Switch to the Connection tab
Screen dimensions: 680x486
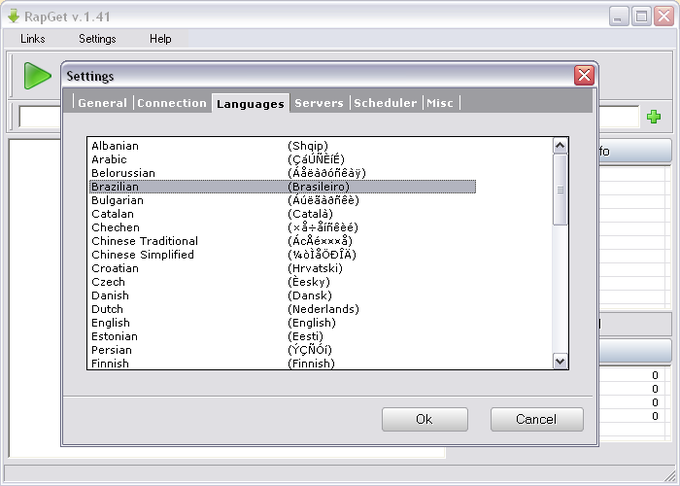(172, 103)
